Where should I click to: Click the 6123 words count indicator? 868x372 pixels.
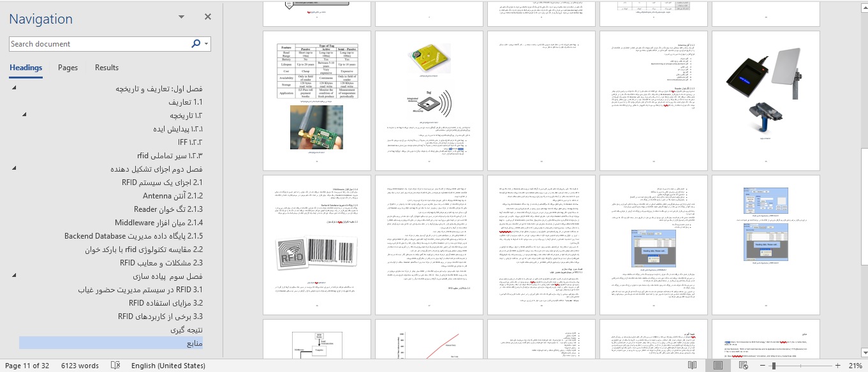point(80,366)
